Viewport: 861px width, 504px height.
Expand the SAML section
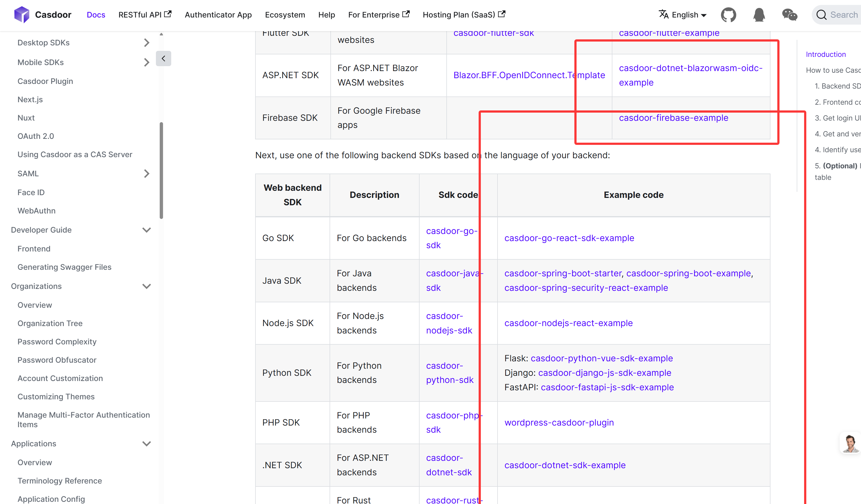(146, 174)
